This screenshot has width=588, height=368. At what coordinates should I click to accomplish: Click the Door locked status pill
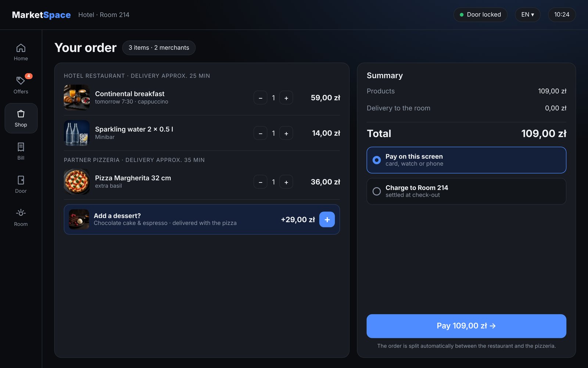click(480, 15)
